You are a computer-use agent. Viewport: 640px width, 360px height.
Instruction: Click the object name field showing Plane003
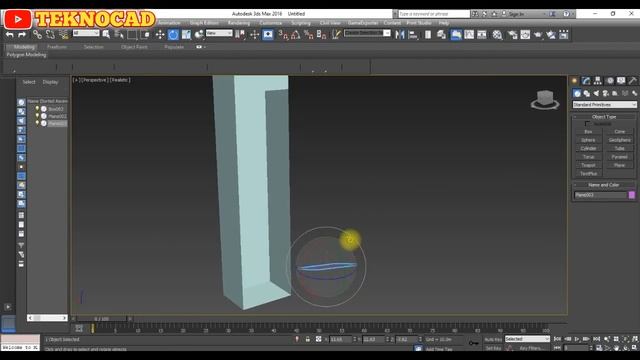tap(600, 195)
